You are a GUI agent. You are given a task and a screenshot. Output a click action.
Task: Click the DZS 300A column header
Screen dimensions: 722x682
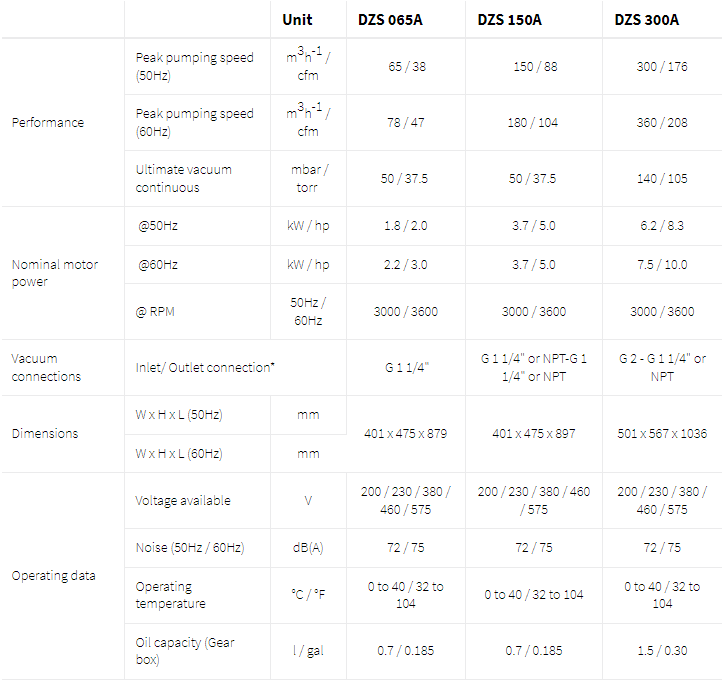pyautogui.click(x=646, y=19)
